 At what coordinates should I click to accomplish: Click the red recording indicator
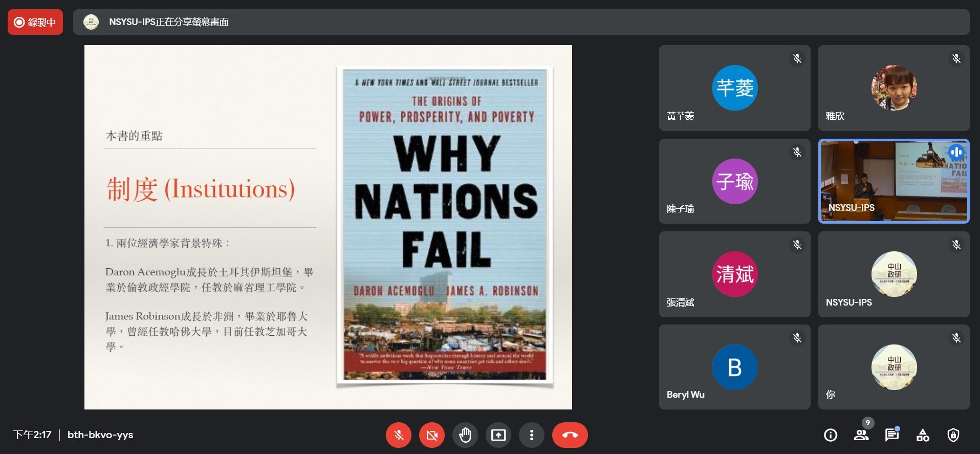tap(35, 22)
